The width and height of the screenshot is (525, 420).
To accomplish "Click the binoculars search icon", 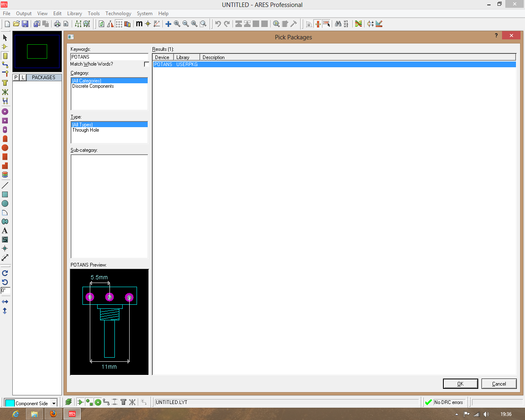I will coord(338,24).
